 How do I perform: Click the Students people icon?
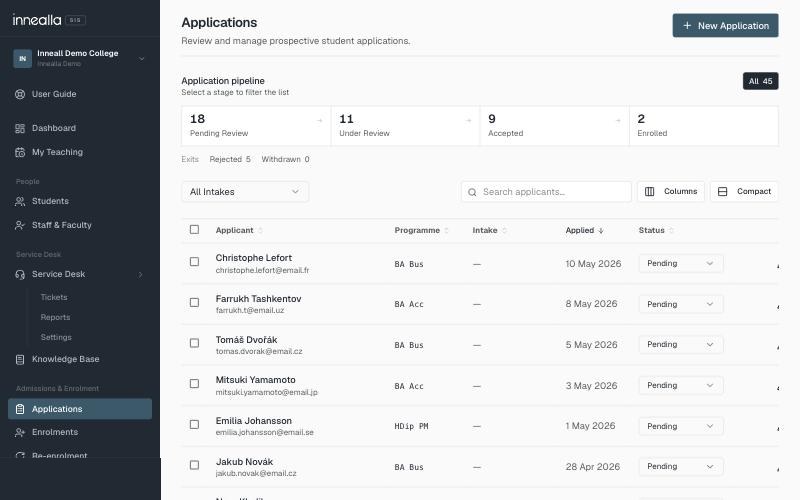(x=20, y=202)
